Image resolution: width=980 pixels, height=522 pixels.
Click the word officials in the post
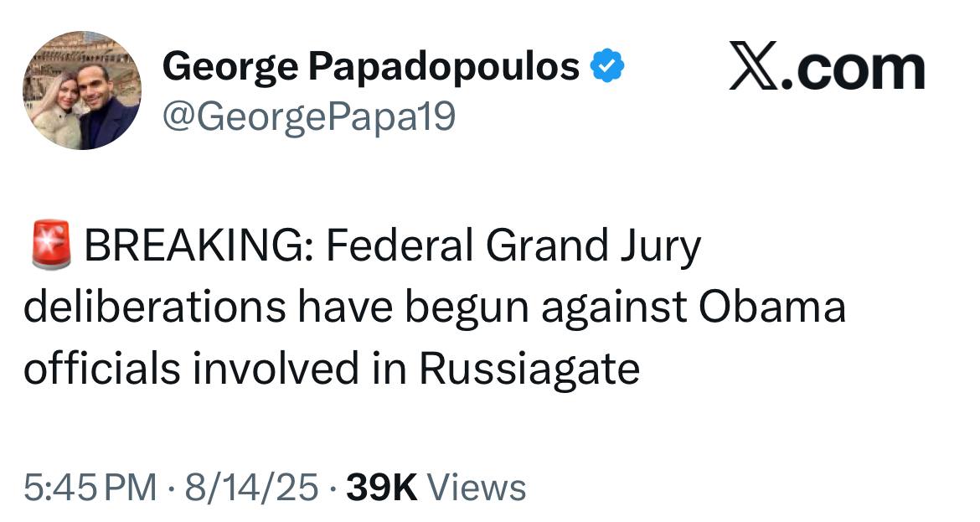pos(102,368)
